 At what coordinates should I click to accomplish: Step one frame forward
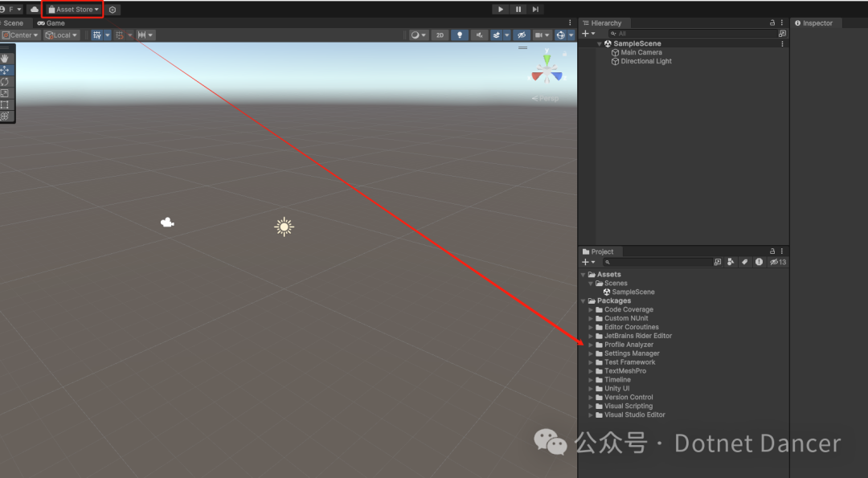[535, 10]
